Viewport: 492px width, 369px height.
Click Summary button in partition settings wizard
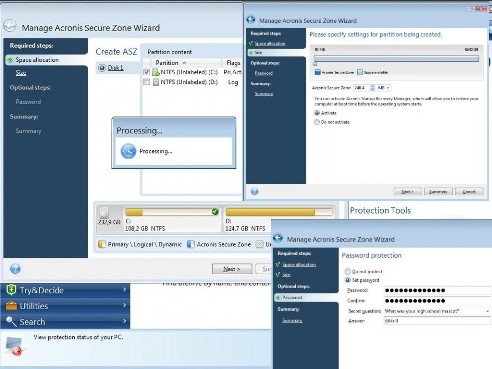tap(438, 192)
